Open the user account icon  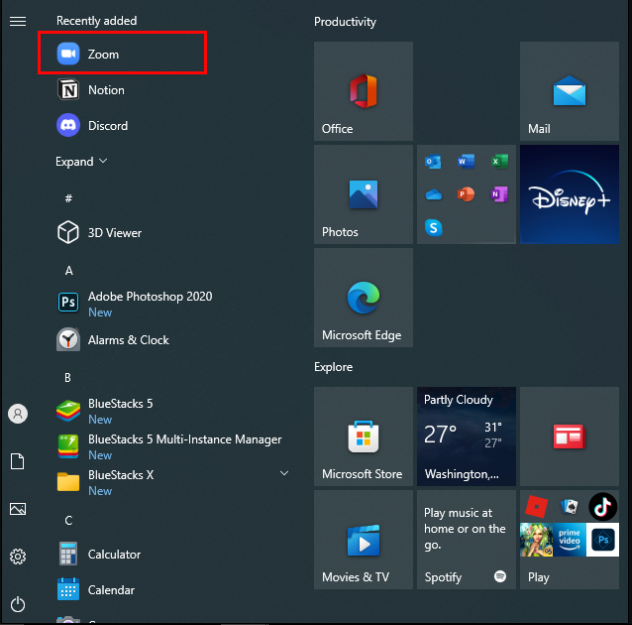tap(18, 413)
